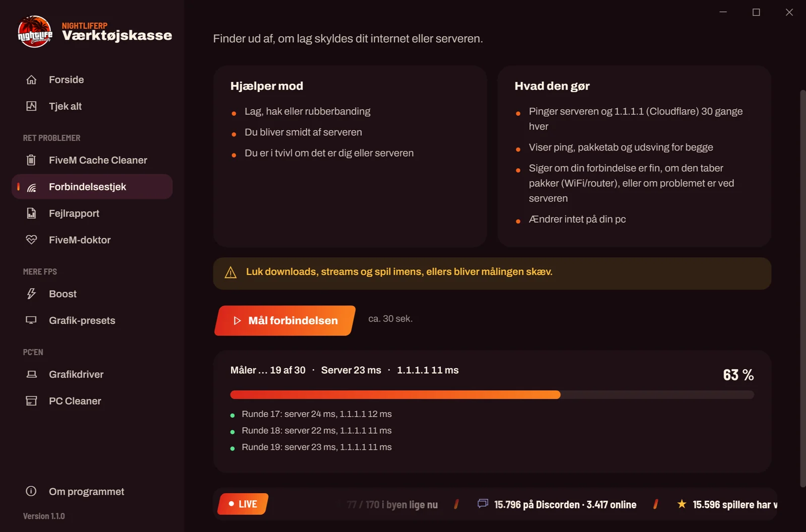The height and width of the screenshot is (532, 806).
Task: Open Grafik-presets monitor icon
Action: [x=31, y=321]
